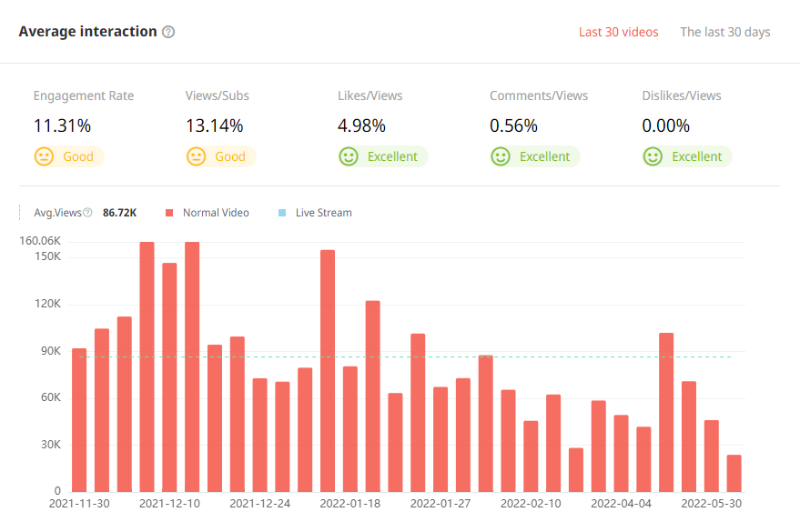Click the Views/Subs neutral face icon

click(196, 156)
